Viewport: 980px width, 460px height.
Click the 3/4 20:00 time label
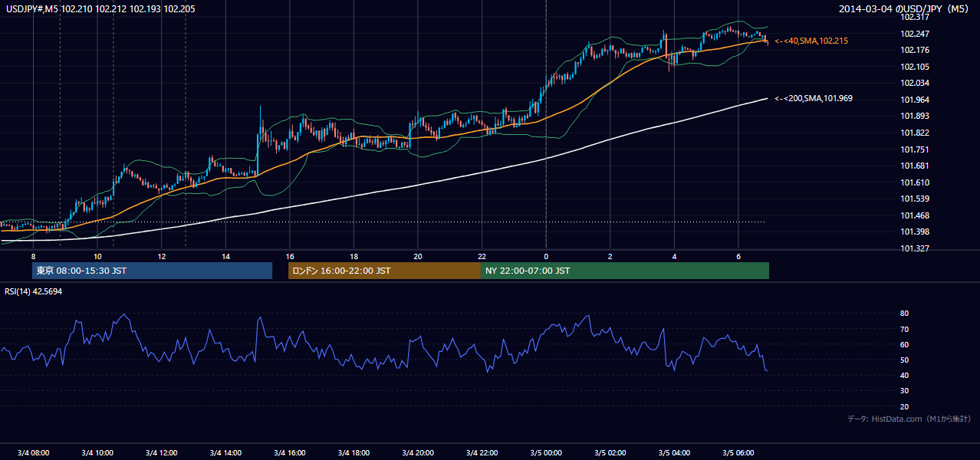418,452
